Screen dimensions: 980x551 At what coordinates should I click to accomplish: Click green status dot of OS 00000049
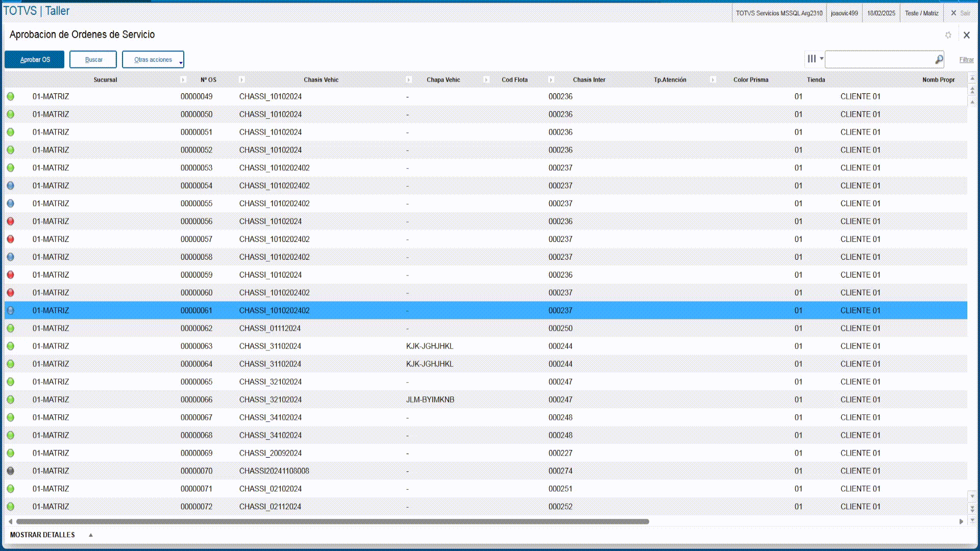(11, 96)
